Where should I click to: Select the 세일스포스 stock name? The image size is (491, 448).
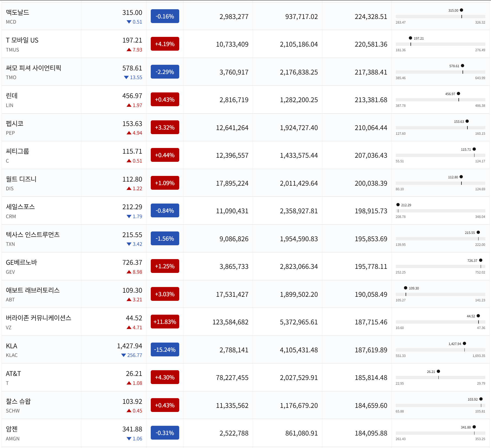point(20,207)
